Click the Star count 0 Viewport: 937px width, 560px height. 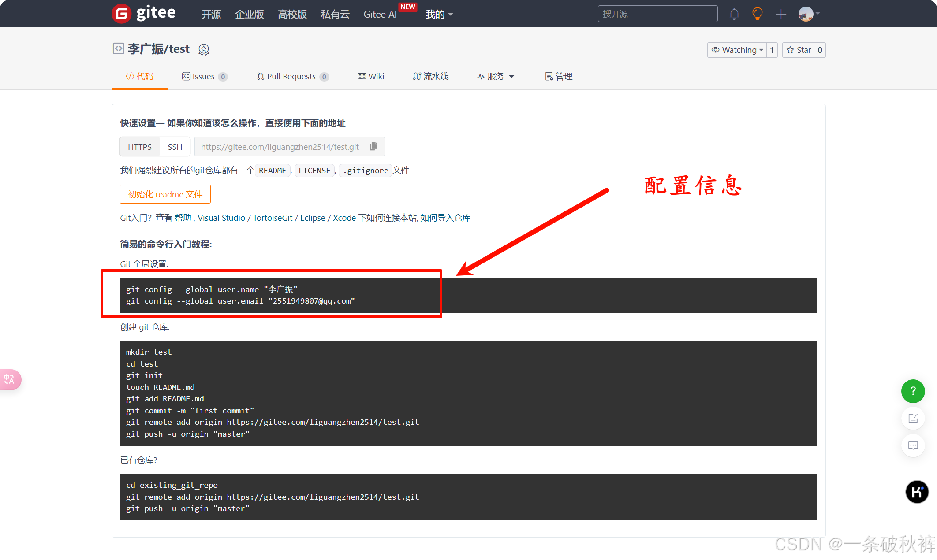point(820,50)
